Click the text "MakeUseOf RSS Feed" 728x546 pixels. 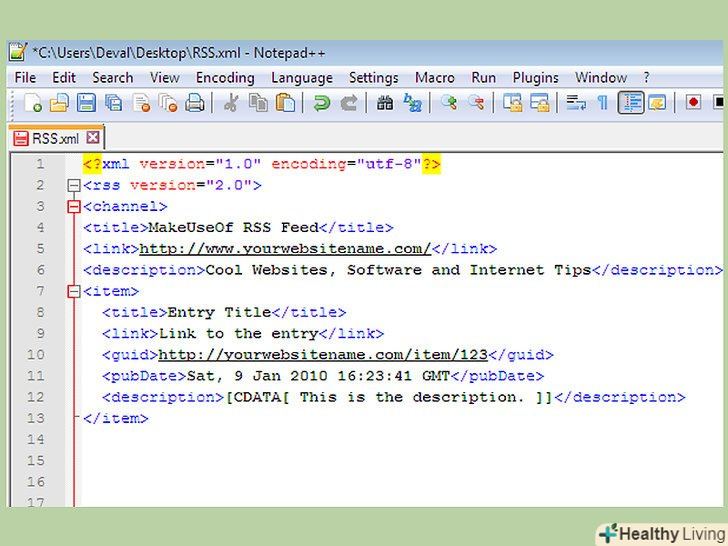pos(233,228)
